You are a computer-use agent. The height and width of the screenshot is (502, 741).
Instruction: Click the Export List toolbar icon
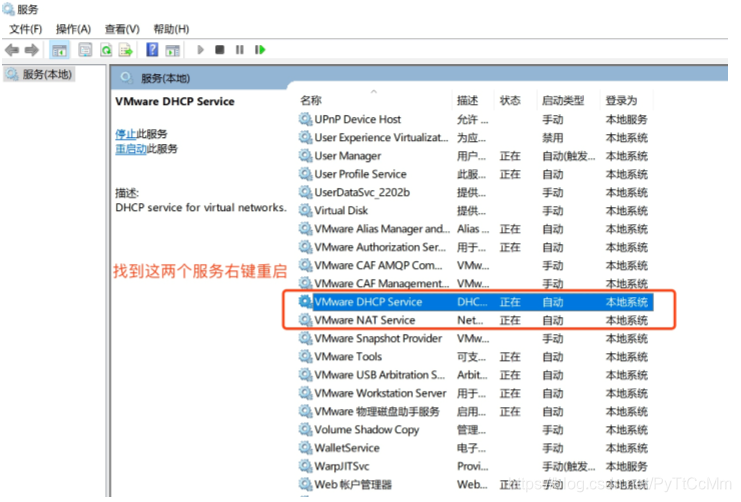126,50
